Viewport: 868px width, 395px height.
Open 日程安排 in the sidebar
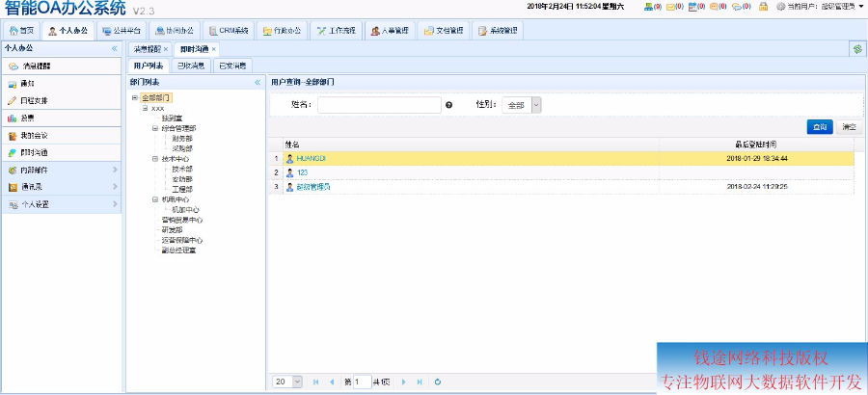click(x=61, y=101)
